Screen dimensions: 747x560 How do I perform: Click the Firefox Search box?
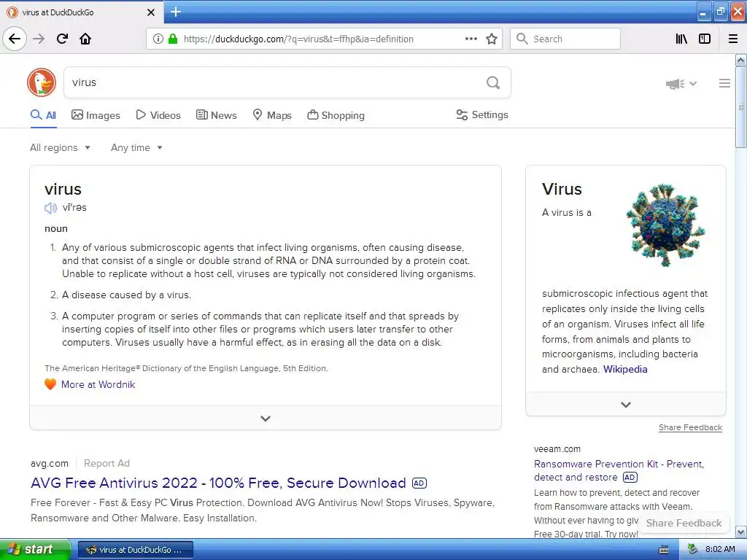click(565, 39)
